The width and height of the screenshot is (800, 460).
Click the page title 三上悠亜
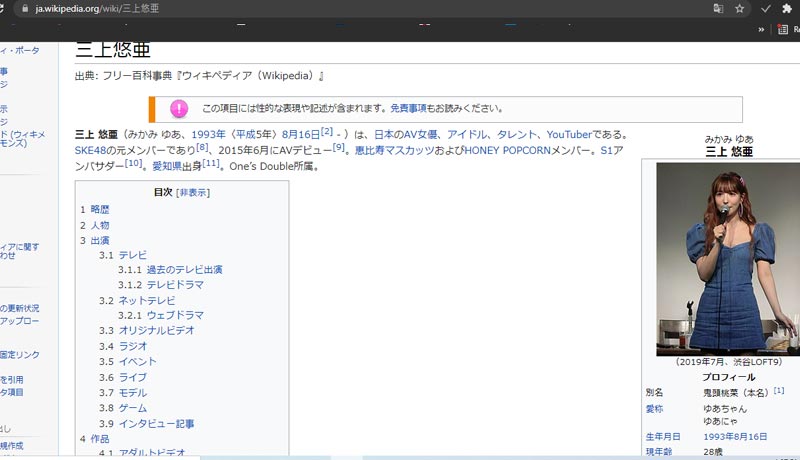point(113,50)
